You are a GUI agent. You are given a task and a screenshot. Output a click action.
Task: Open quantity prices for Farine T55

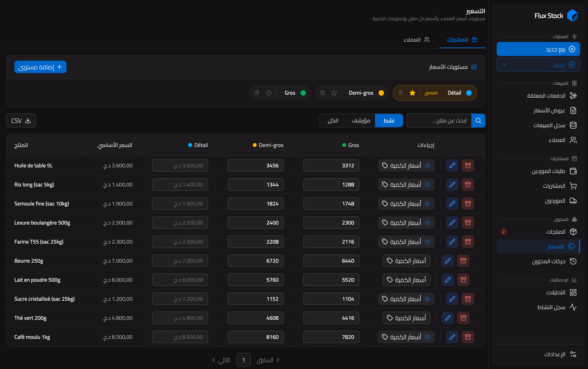tap(406, 242)
